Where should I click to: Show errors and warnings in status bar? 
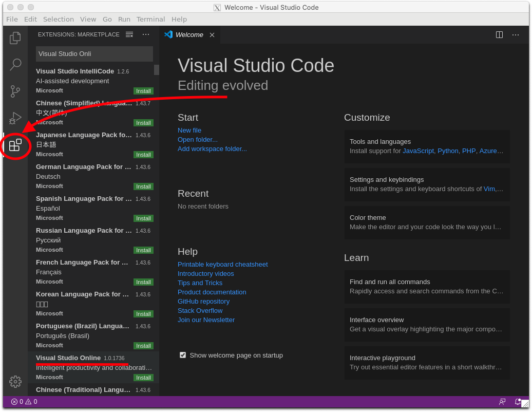point(24,402)
